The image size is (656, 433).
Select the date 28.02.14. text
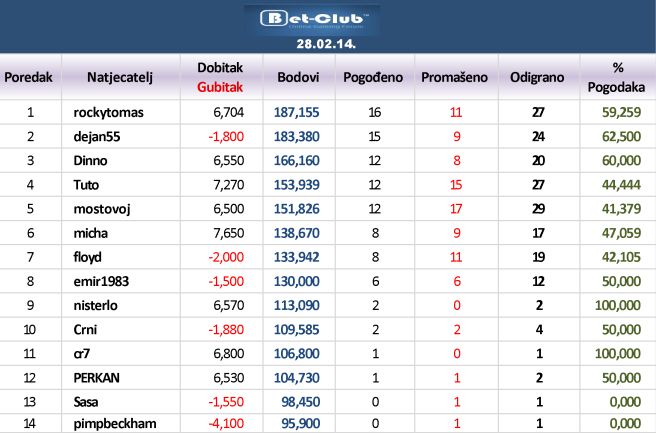click(x=326, y=44)
